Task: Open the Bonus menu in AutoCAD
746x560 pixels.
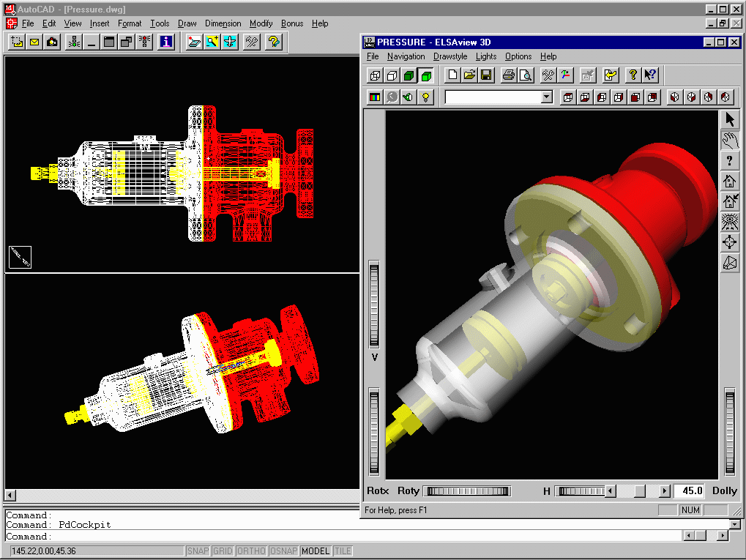Action: (x=291, y=23)
